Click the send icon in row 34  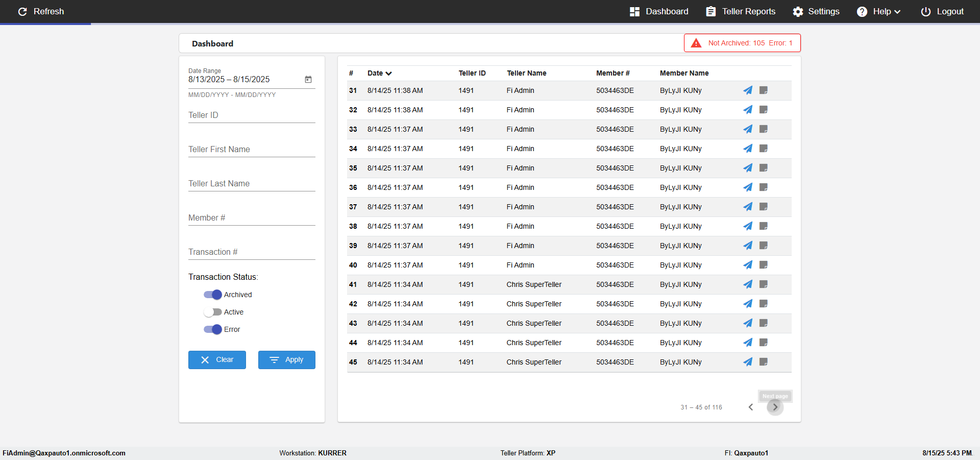[x=748, y=149]
